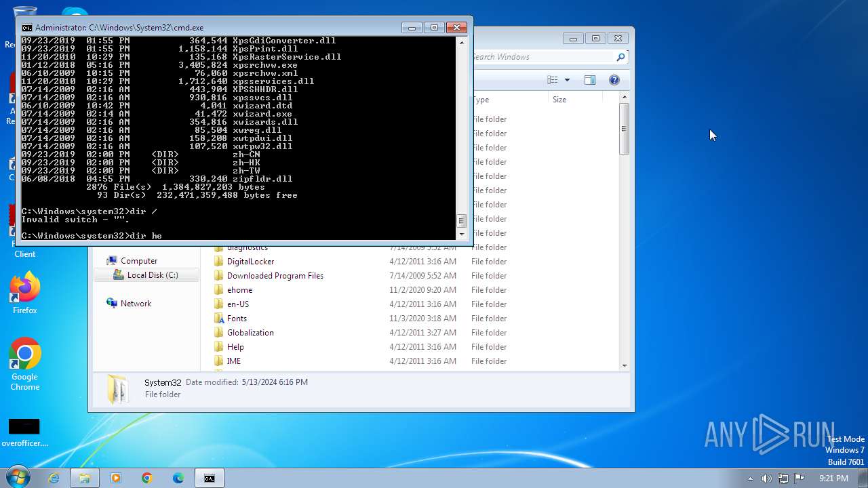Close the Explorer window
868x488 pixels.
(x=618, y=39)
